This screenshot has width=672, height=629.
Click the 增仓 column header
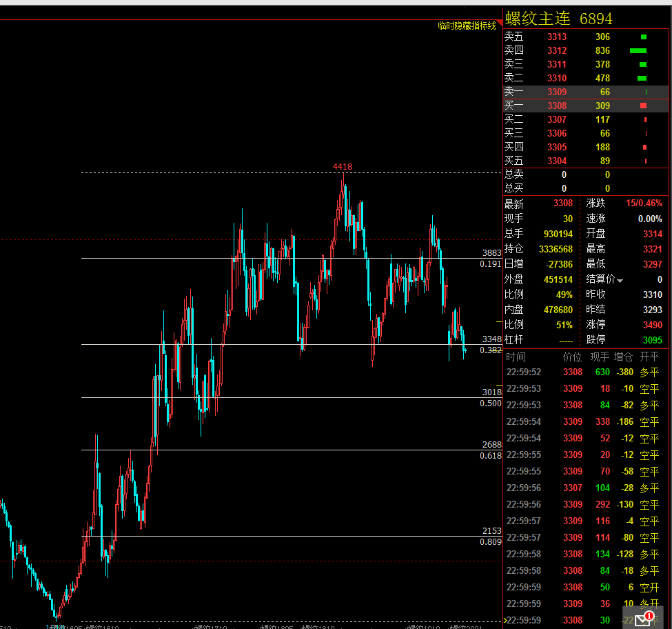click(623, 357)
